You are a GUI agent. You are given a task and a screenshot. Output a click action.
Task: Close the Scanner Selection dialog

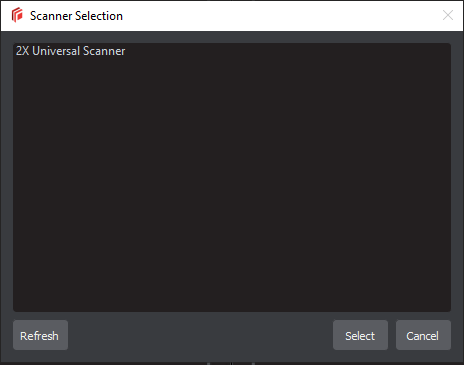pos(448,15)
